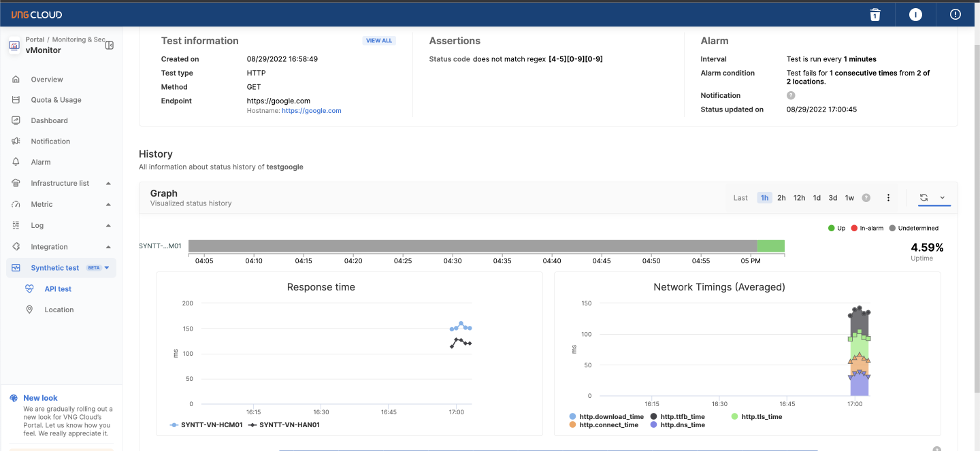The width and height of the screenshot is (980, 451).
Task: Click the VIEW ALL button in Test information
Action: (379, 41)
